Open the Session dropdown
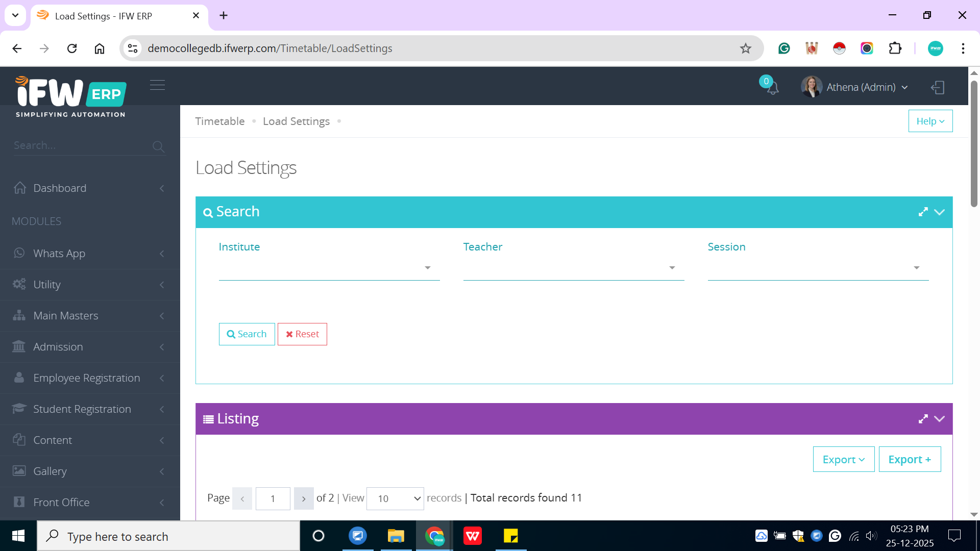The width and height of the screenshot is (980, 551). tap(818, 268)
